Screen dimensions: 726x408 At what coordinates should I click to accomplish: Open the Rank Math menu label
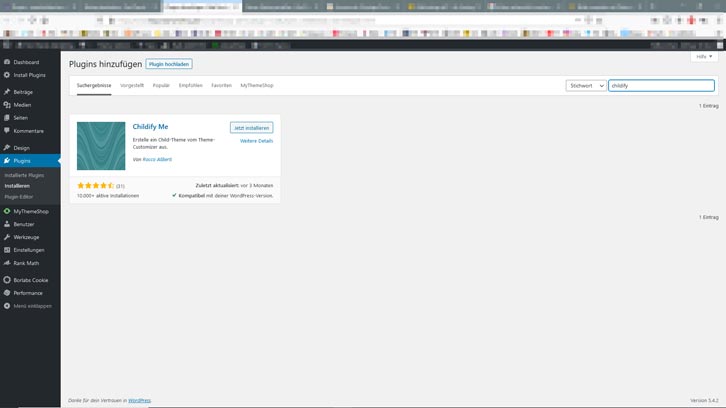(x=26, y=263)
